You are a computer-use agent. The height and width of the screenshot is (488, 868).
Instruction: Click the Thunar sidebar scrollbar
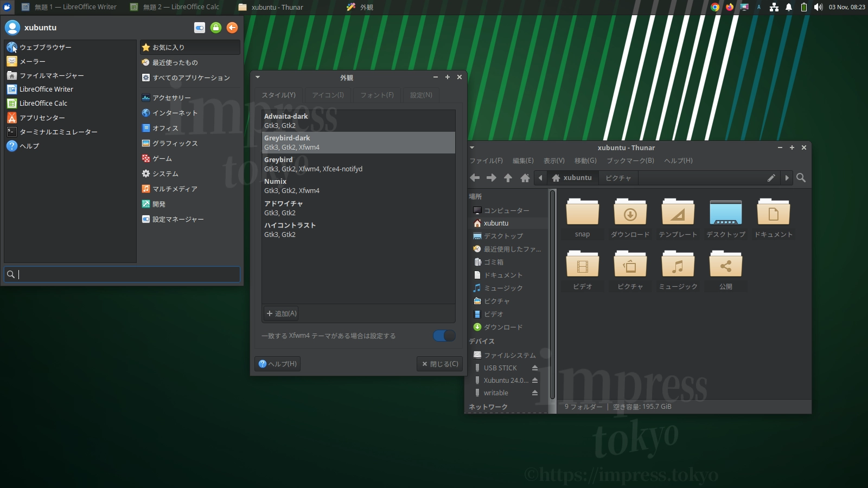pyautogui.click(x=552, y=294)
